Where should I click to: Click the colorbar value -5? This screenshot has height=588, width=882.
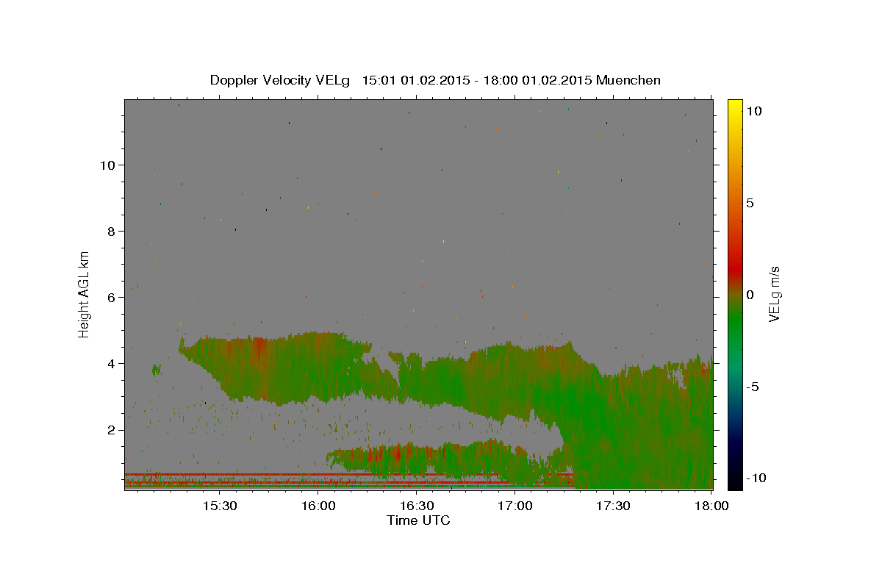click(752, 387)
